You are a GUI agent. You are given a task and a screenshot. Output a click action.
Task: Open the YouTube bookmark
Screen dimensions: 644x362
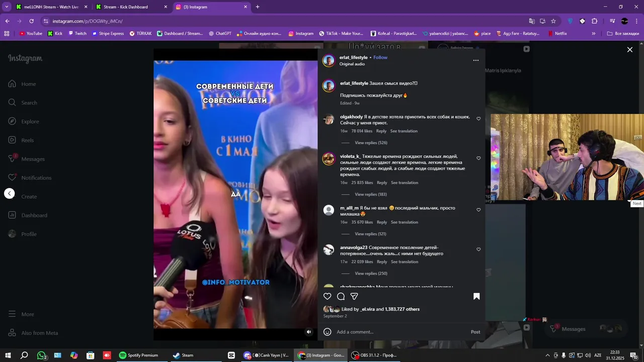pyautogui.click(x=31, y=34)
